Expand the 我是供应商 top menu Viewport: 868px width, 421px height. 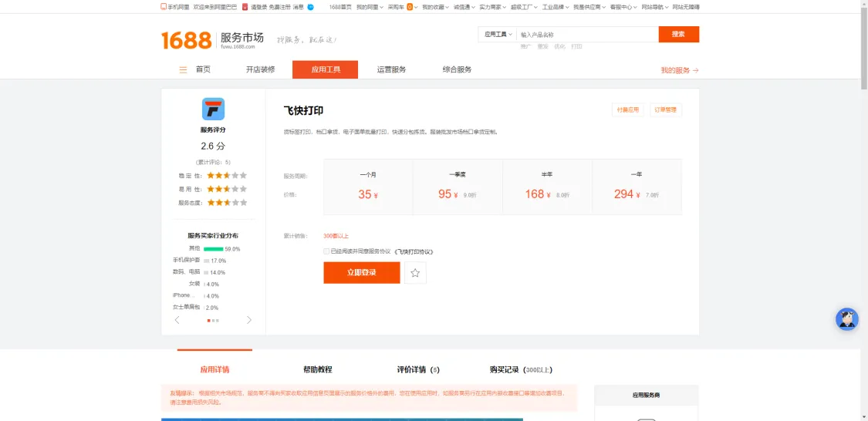pos(589,7)
